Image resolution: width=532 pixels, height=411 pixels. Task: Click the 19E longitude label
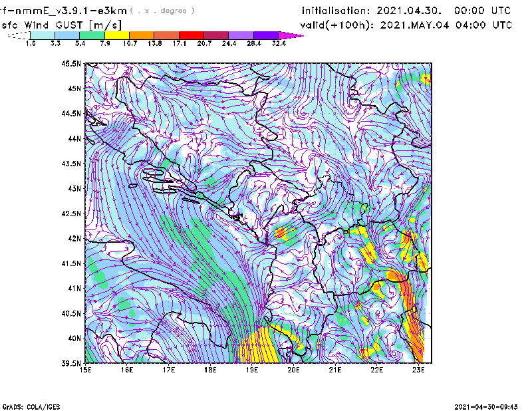click(252, 370)
